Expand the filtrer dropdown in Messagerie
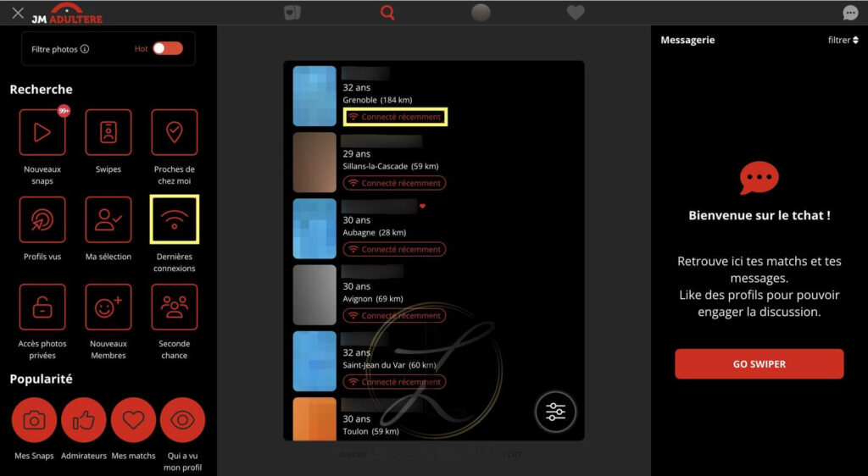 [843, 40]
